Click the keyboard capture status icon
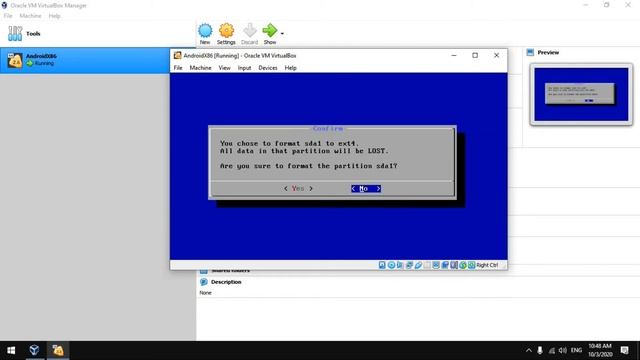This screenshot has width=640, height=360. (x=471, y=265)
